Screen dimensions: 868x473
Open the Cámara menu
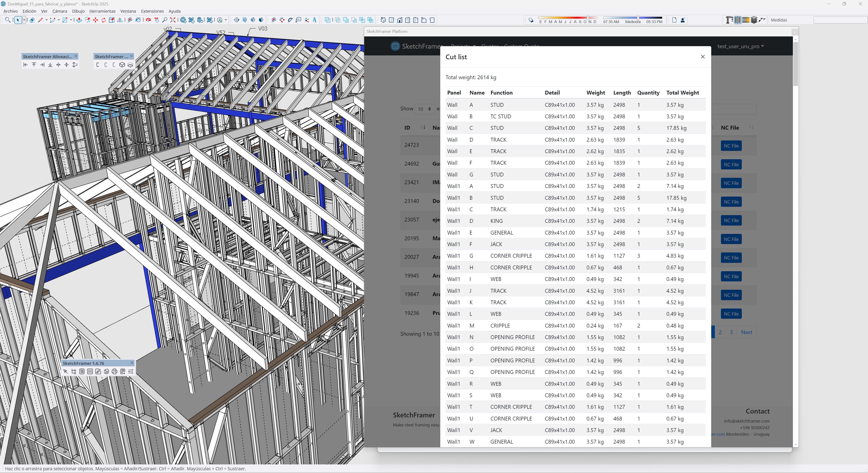(60, 11)
